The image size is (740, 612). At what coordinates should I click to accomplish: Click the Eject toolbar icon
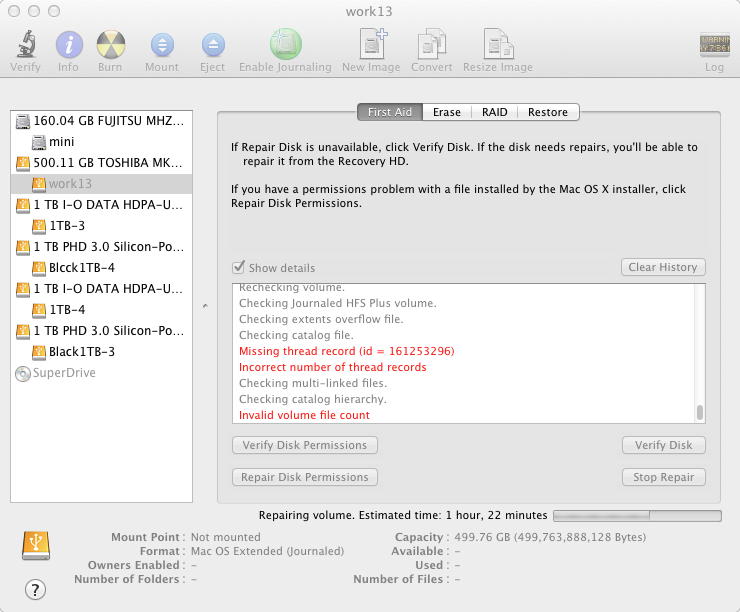213,45
